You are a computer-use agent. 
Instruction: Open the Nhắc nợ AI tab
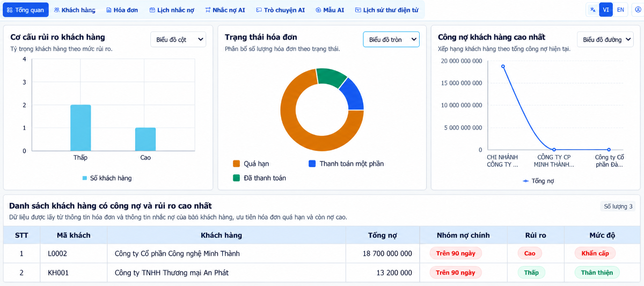pos(225,10)
